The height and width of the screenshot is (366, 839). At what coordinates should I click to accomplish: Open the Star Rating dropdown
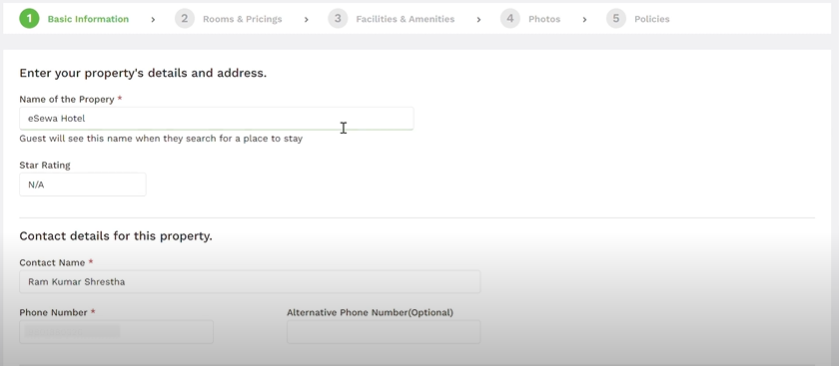click(82, 185)
